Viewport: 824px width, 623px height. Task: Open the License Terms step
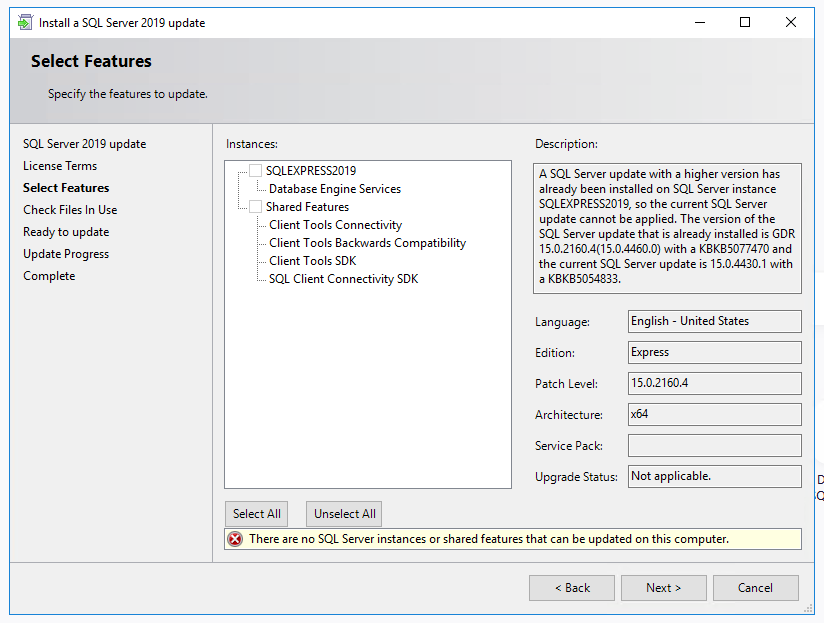[x=60, y=166]
